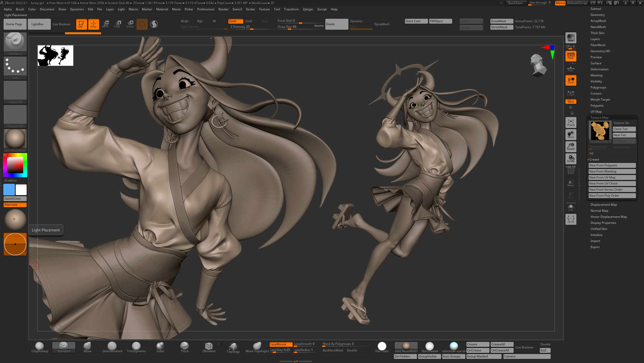Open the Zplugin menu
Screen dimensions: 644x363
point(308,9)
